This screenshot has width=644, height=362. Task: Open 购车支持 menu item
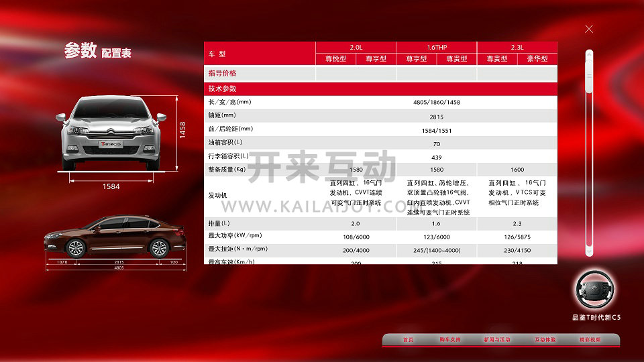click(449, 339)
